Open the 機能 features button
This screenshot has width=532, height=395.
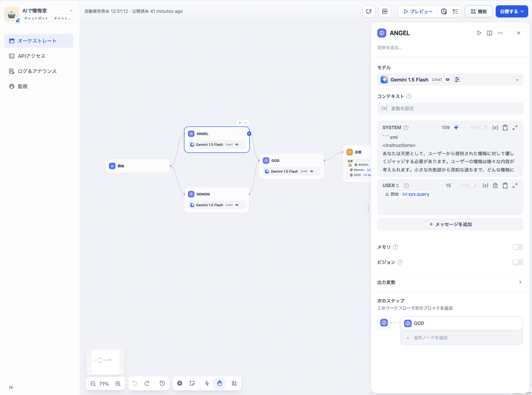point(479,11)
